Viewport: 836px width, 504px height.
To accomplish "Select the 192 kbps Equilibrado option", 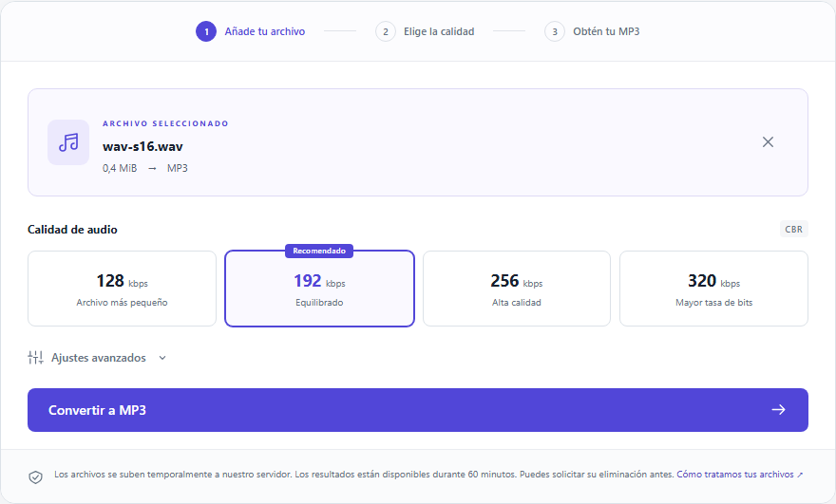I will tap(319, 289).
